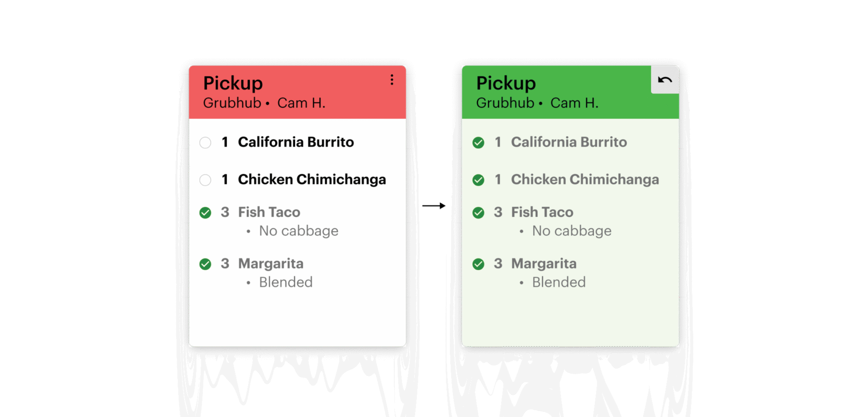Tap Margarita item name on green card
The image size is (868, 417).
click(544, 263)
